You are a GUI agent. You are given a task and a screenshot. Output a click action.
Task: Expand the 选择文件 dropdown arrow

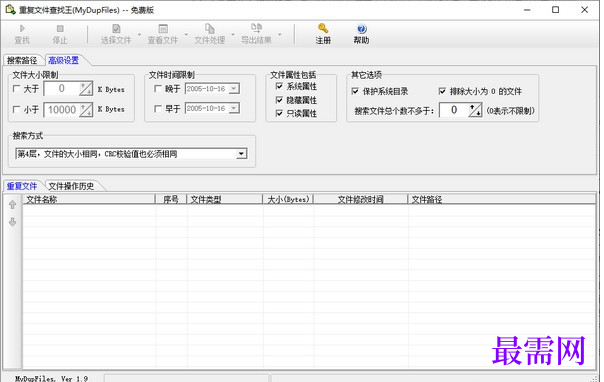click(139, 35)
